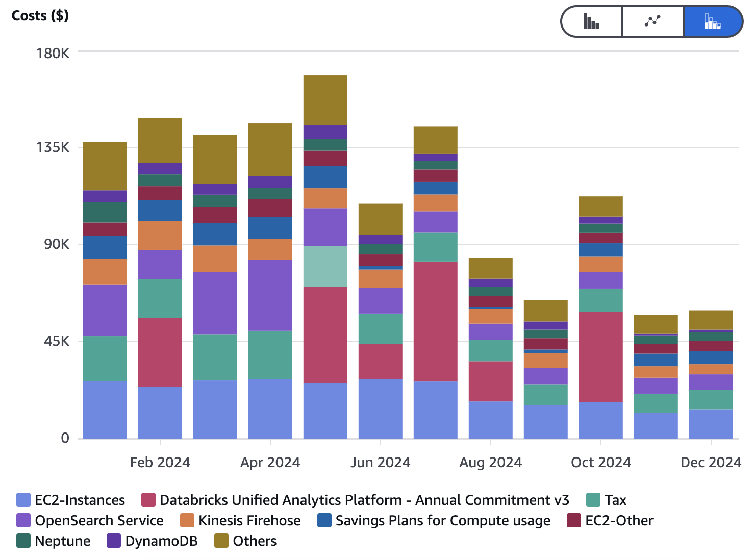Click the Savings Plans legend swatch
The width and height of the screenshot is (754, 560).
[x=324, y=520]
